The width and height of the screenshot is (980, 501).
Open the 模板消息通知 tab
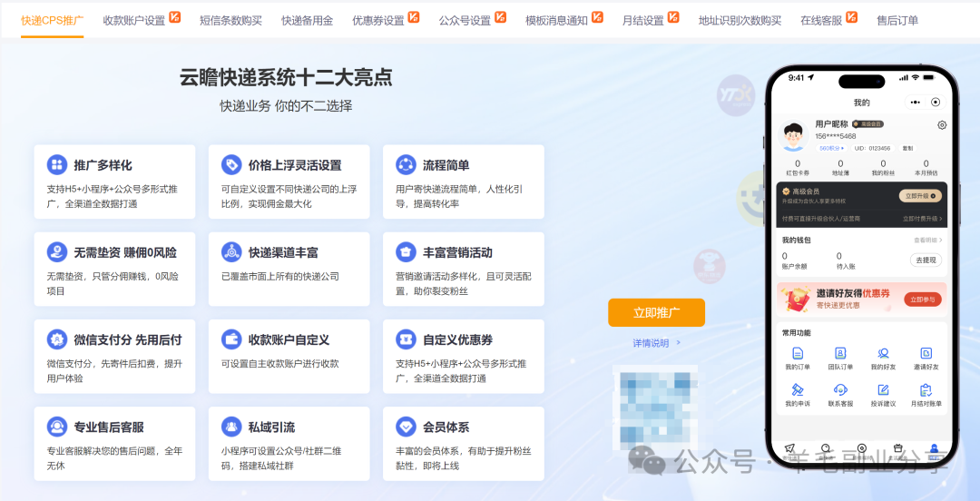tap(557, 21)
